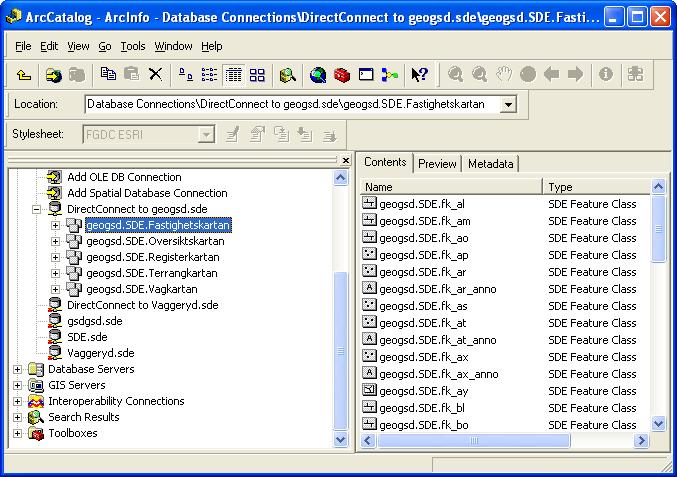Open the ArcToolbox window
The width and height of the screenshot is (677, 477).
click(342, 75)
